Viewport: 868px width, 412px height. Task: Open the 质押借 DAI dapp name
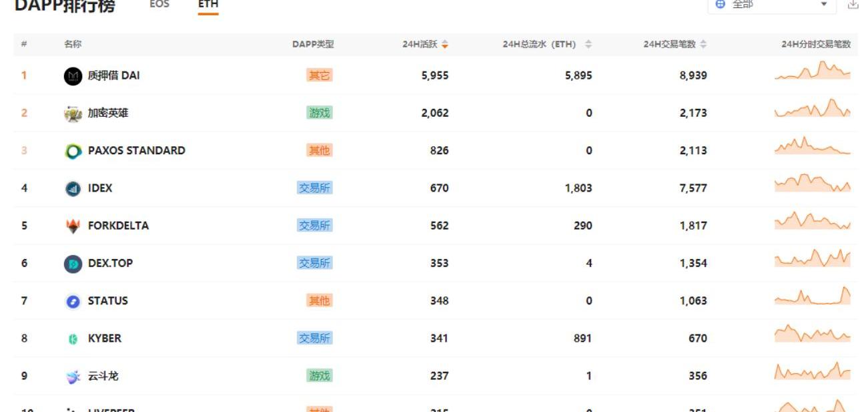click(114, 75)
